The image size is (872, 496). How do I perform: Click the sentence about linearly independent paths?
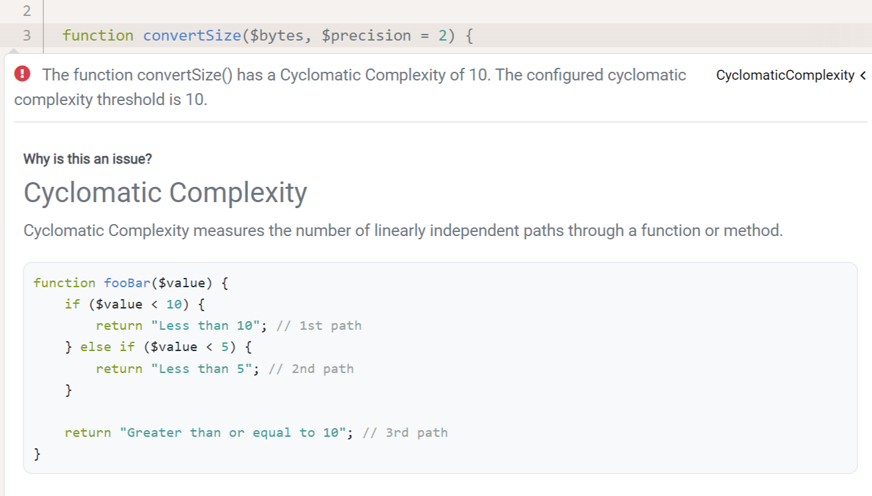[403, 231]
